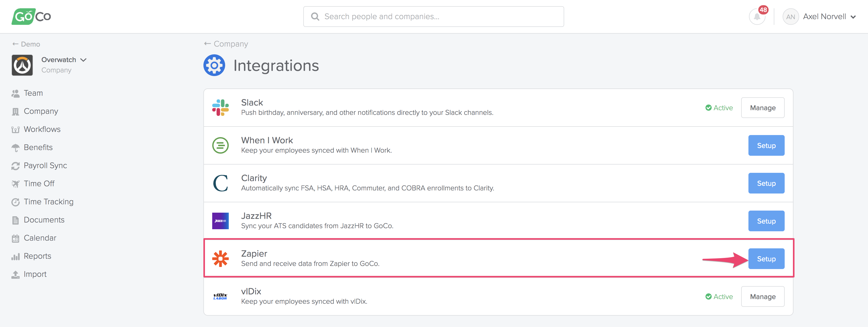Expand the Axel Norvell user menu
868x327 pixels.
853,17
